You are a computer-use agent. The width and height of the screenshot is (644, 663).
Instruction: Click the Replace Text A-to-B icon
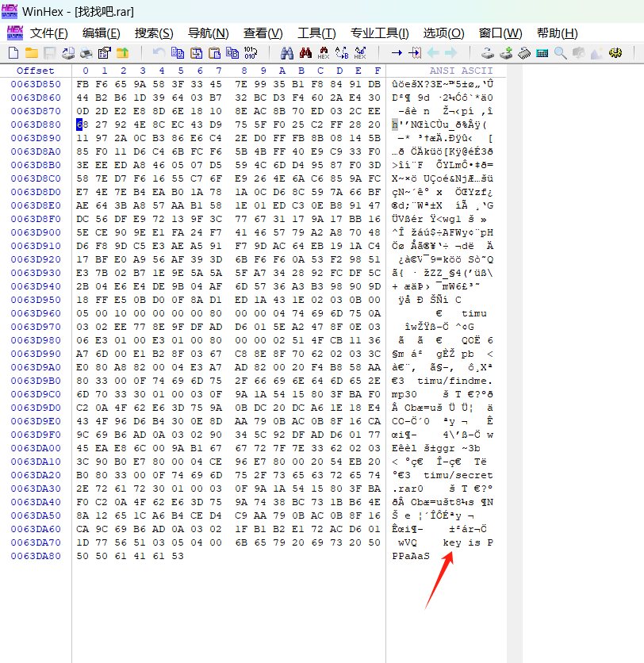pos(342,53)
